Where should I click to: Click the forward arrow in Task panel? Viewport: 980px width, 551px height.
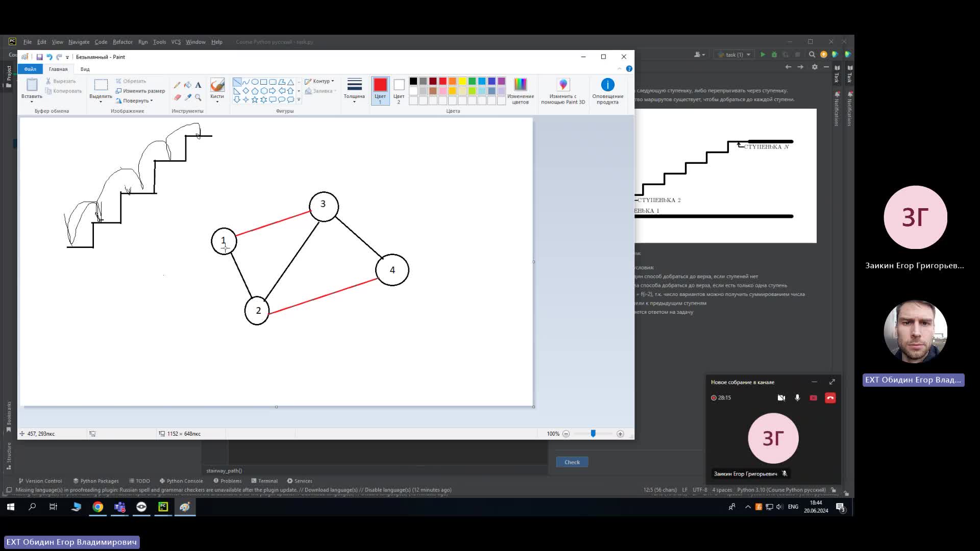pos(800,67)
